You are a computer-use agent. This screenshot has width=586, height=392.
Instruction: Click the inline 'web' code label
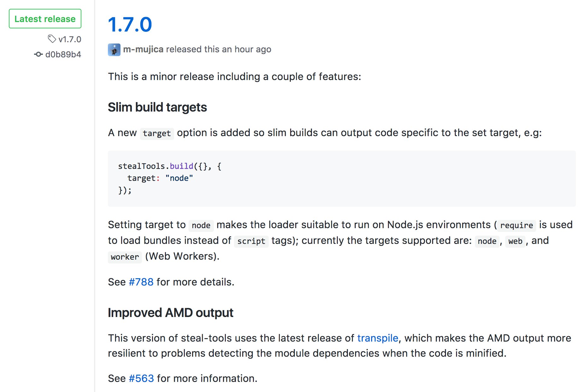pos(515,241)
